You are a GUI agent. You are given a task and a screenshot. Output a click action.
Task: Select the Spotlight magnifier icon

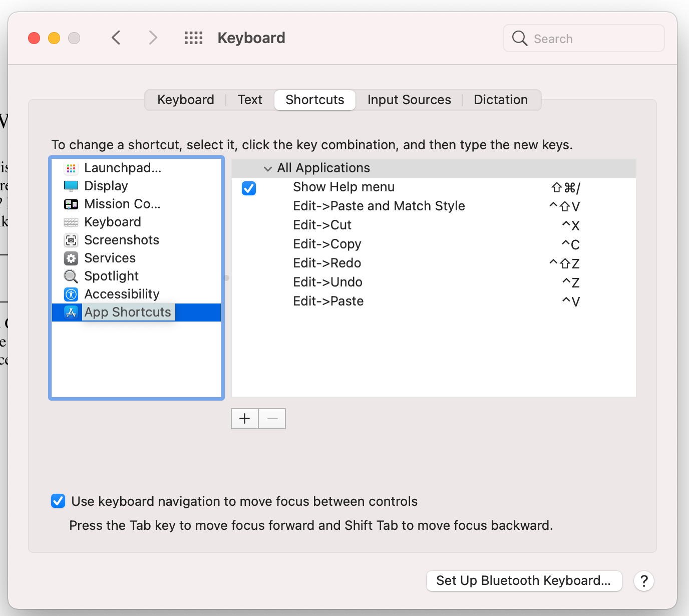[x=71, y=276]
